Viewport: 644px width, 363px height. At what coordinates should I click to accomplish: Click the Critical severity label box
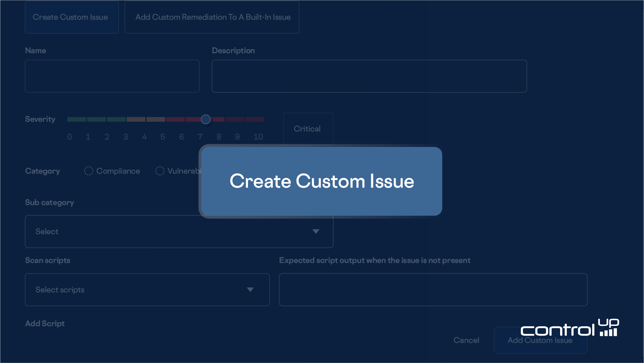(x=308, y=129)
